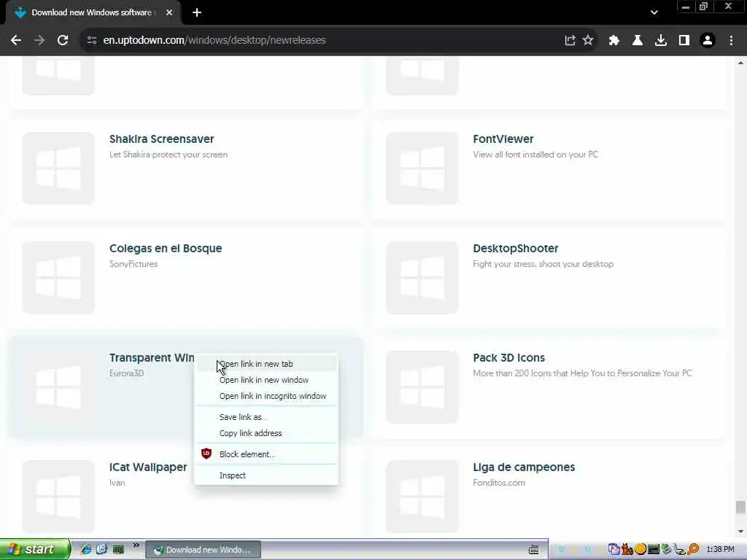Click the magnifier tray icon
This screenshot has width=747, height=560.
(694, 550)
